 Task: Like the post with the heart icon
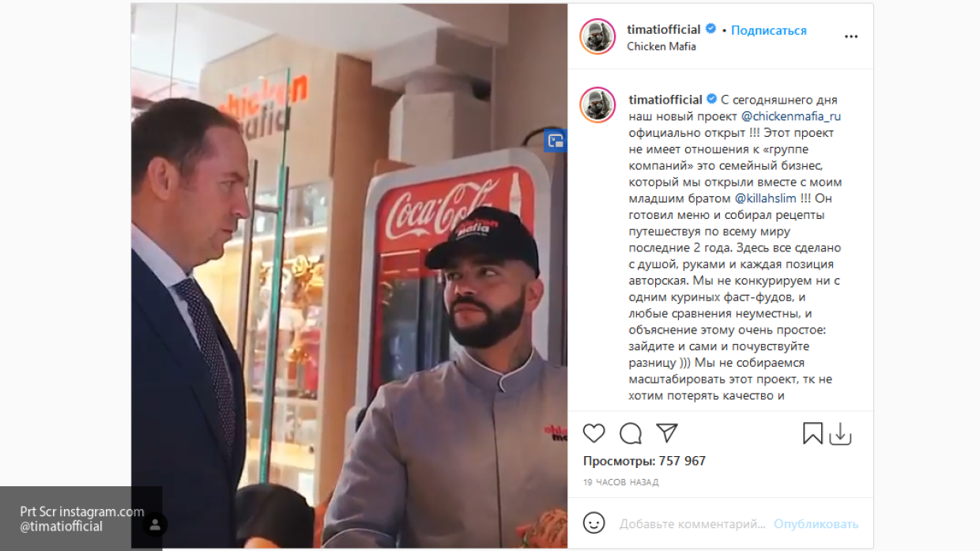click(x=594, y=433)
